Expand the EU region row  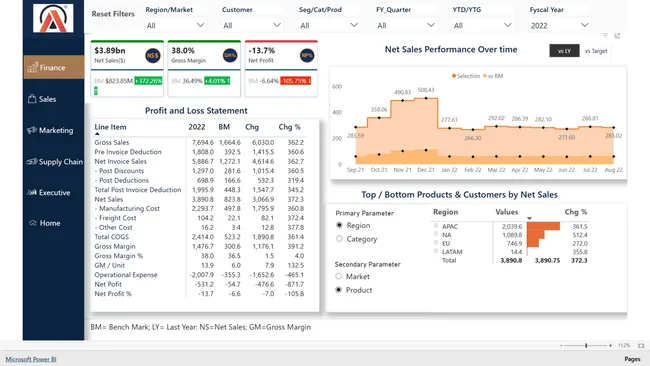436,243
